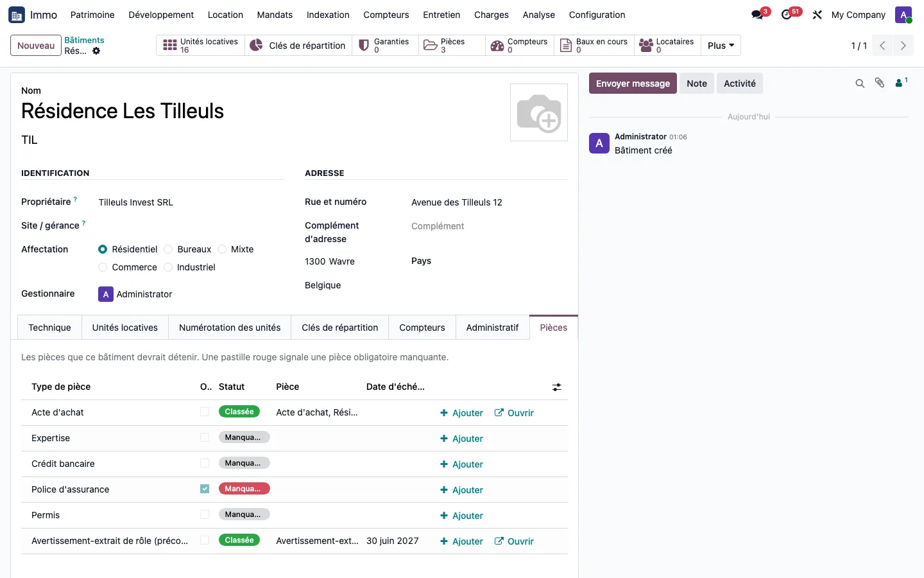
Task: Switch to the Technique tab
Action: point(49,328)
